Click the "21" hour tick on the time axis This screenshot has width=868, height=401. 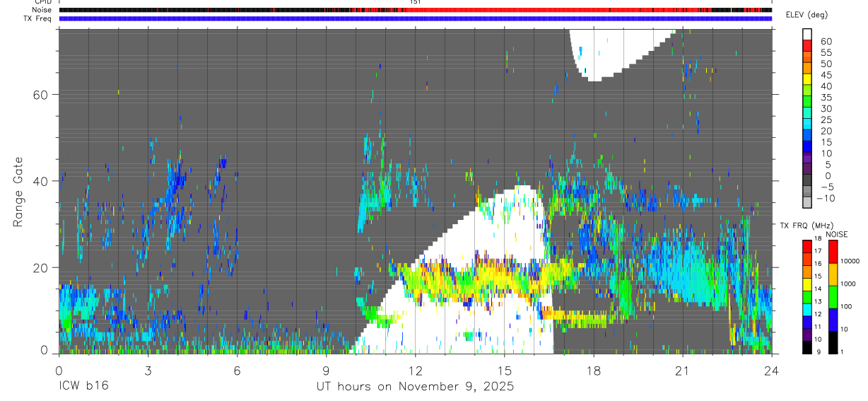tap(682, 370)
